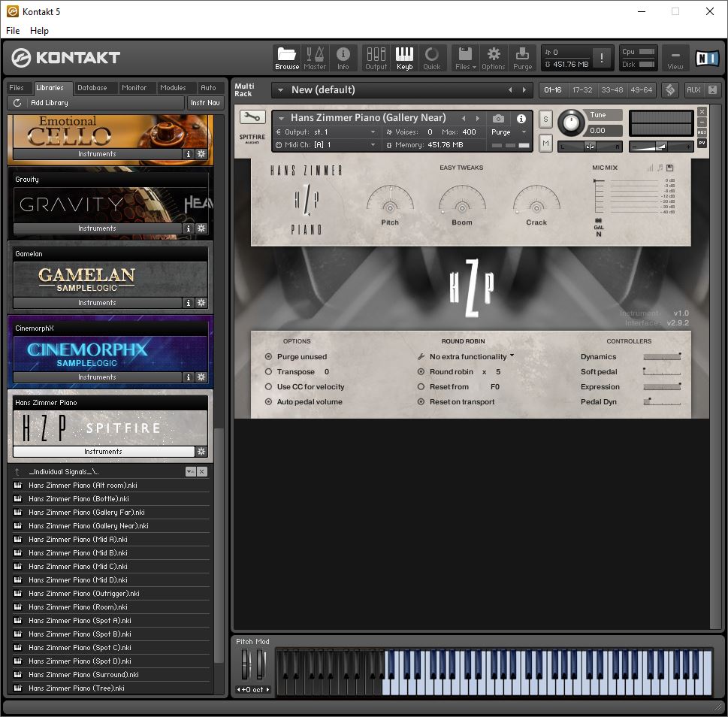Screen dimensions: 728x717
Task: Open Gravity library info icon
Action: click(x=188, y=228)
